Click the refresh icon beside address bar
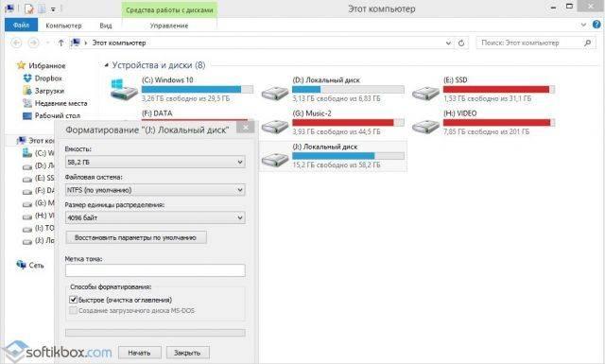 click(x=461, y=43)
